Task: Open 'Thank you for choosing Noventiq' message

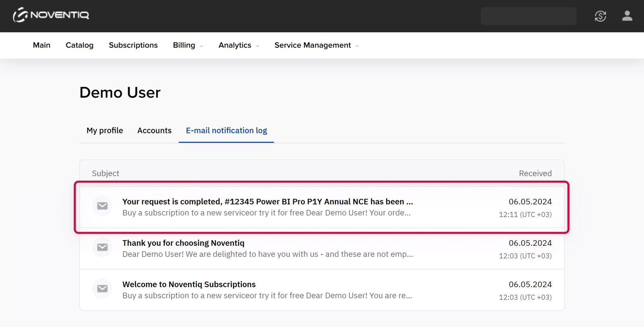Action: tap(183, 243)
